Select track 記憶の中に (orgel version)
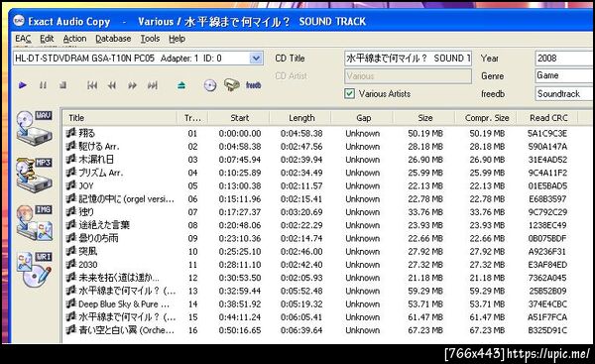Image resolution: width=595 pixels, height=364 pixels. click(126, 199)
